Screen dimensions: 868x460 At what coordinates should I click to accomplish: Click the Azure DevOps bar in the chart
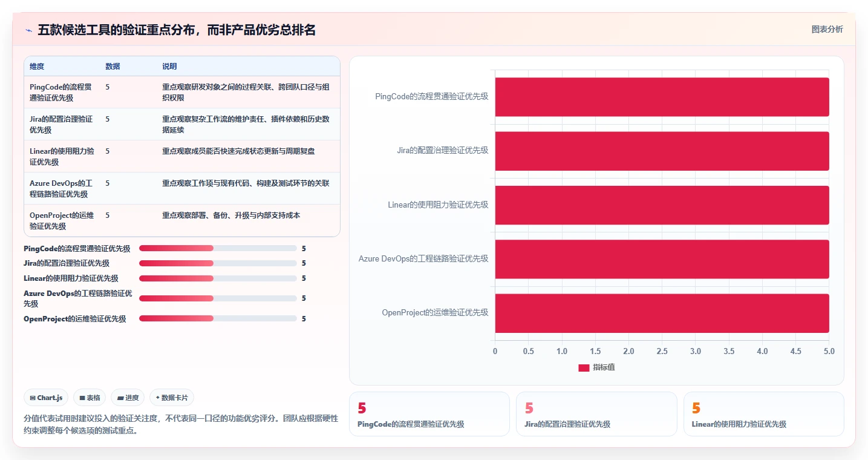(x=662, y=259)
